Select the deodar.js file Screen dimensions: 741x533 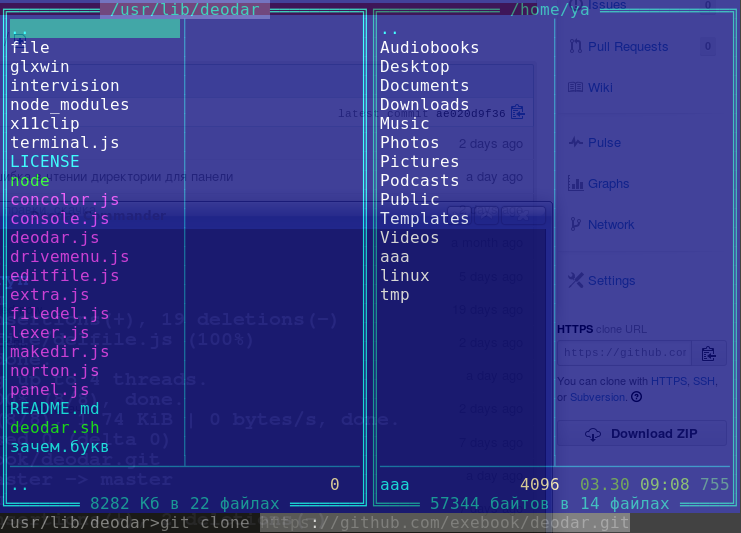(x=55, y=237)
